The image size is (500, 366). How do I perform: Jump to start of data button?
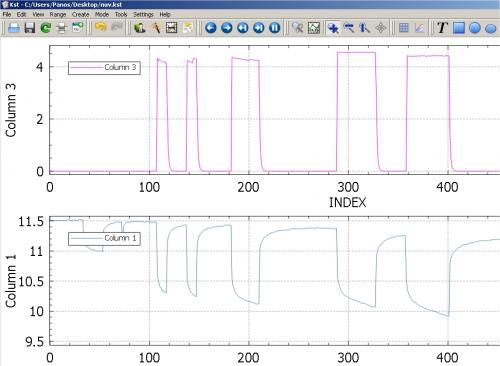point(243,28)
